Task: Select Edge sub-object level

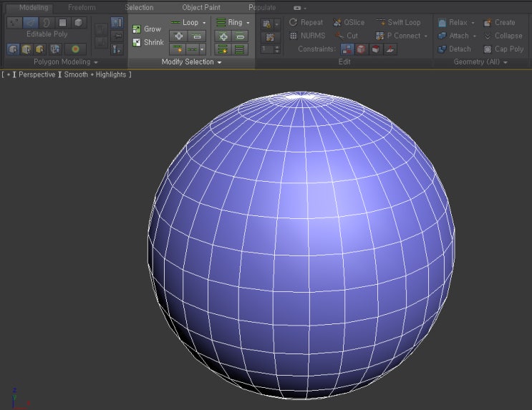Action: 31,22
